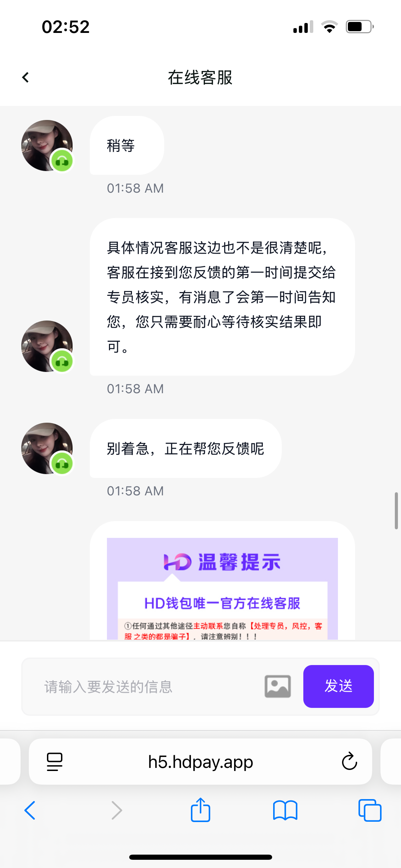
Task: Open Safari bookmarks book icon
Action: coord(285,810)
